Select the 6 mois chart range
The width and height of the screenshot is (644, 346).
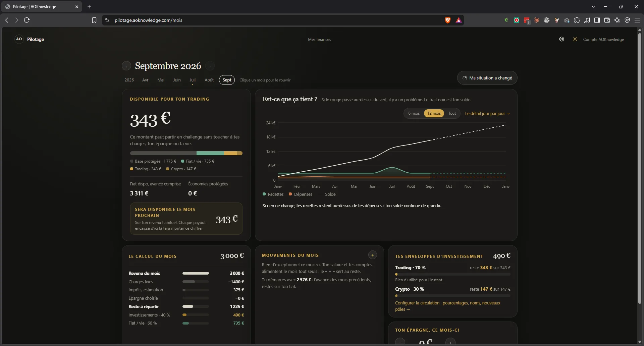414,113
